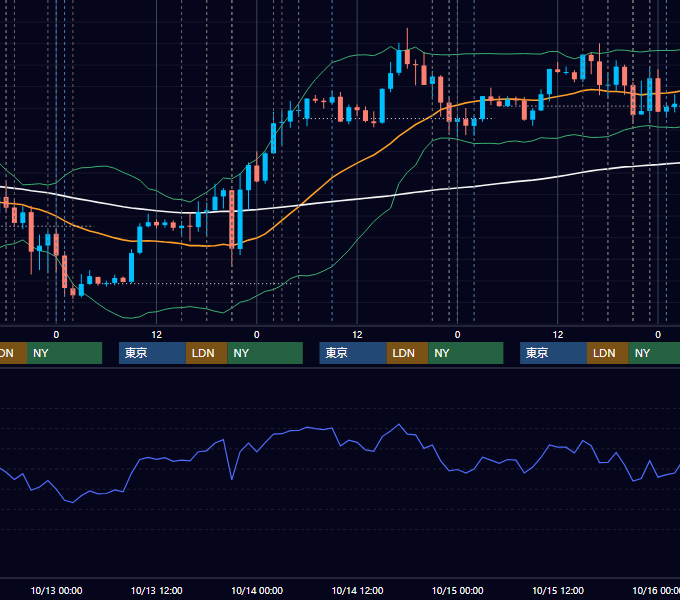Click the NY session block spanning 10/15 00:00
The image size is (680, 600).
[466, 353]
